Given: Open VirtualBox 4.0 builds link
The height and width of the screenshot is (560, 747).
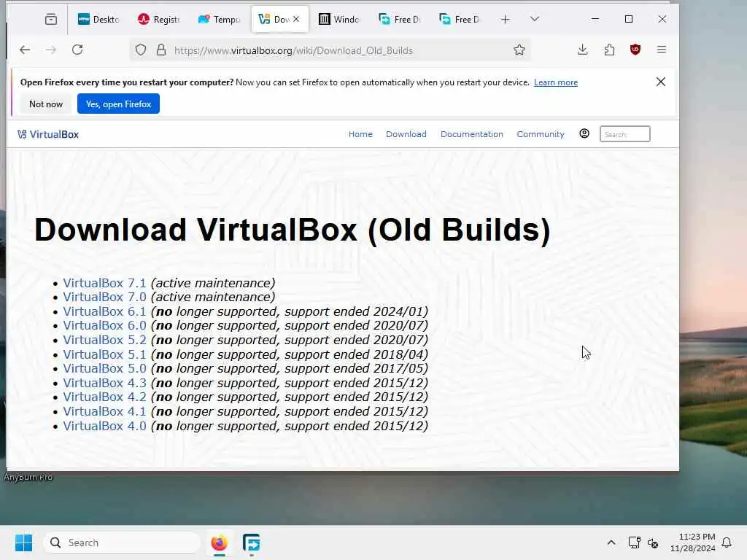Looking at the screenshot, I should [104, 426].
